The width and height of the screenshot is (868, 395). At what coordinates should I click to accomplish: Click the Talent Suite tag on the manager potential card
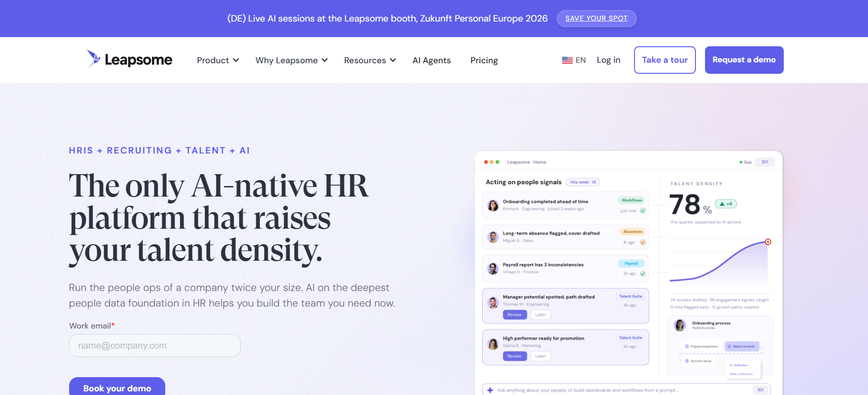click(x=631, y=296)
